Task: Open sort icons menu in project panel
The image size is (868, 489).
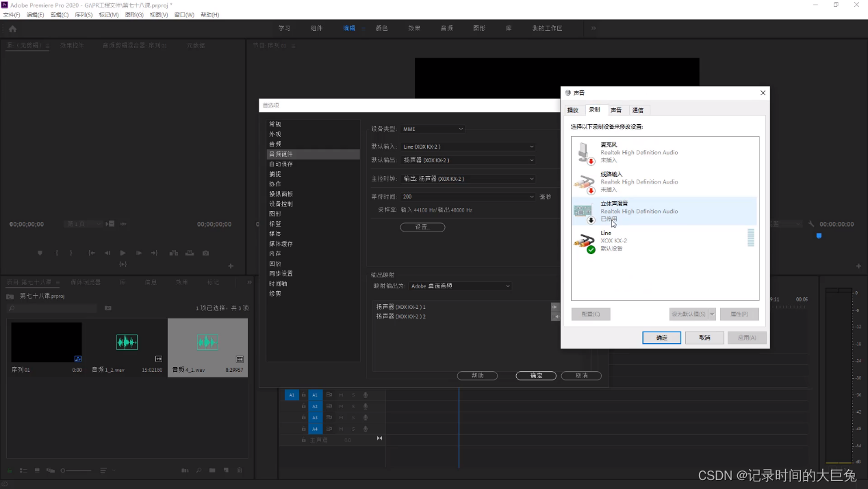Action: (104, 471)
